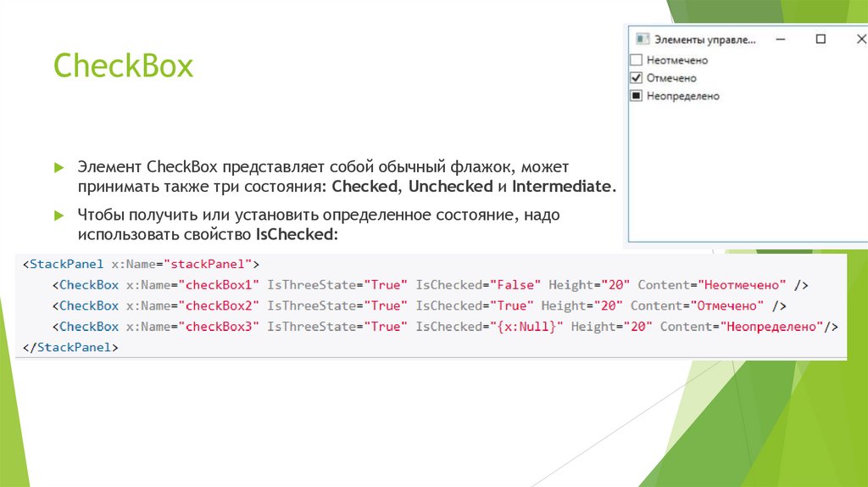Click the "{x:Null}" value in the code
Screen dimensions: 868x487
(x=526, y=327)
